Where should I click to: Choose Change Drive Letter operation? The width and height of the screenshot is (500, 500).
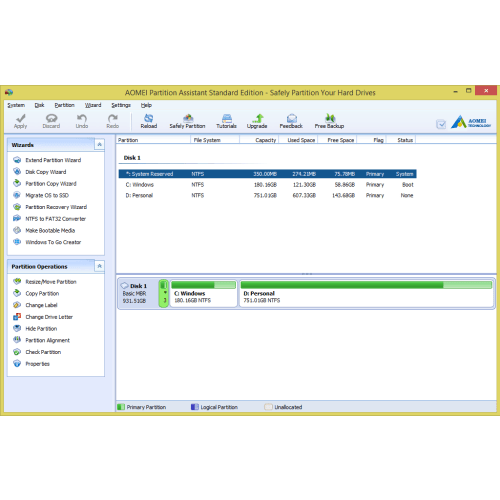(x=49, y=317)
